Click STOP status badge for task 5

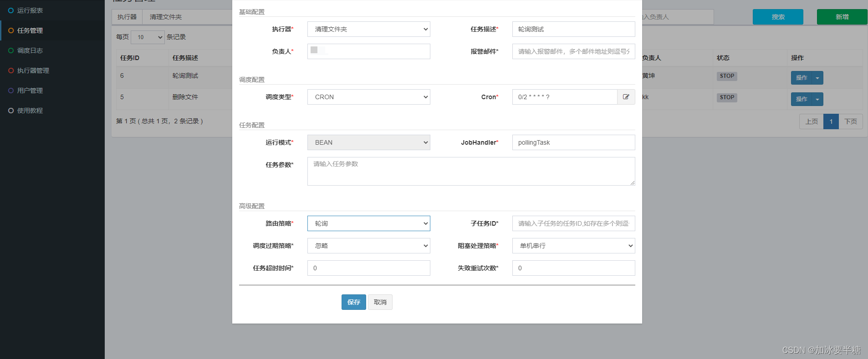pos(727,97)
